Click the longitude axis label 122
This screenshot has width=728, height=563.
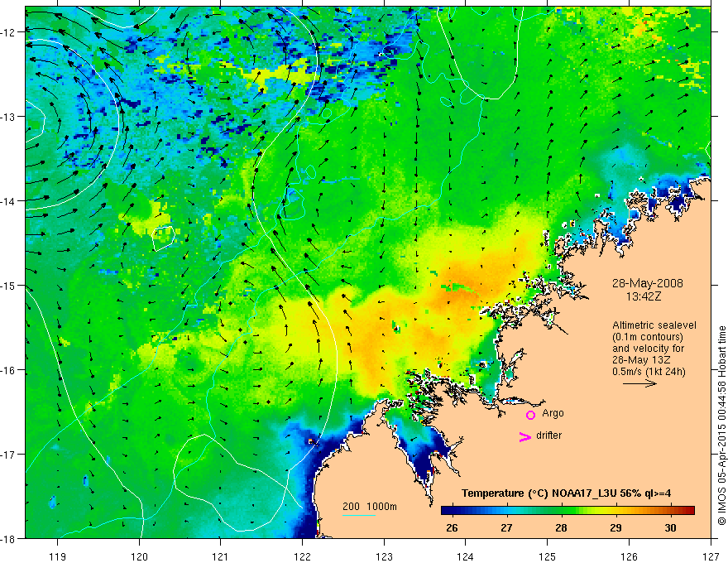(x=302, y=556)
